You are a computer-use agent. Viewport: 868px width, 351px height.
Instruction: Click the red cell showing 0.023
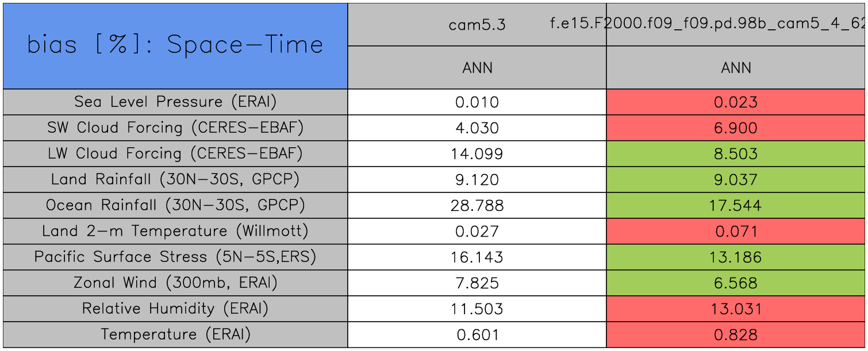(x=736, y=102)
